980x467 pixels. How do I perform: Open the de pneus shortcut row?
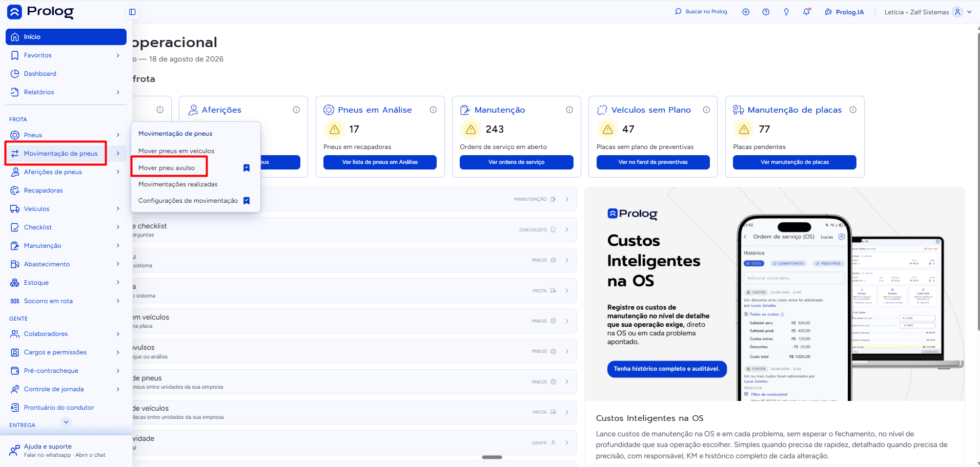click(354, 382)
